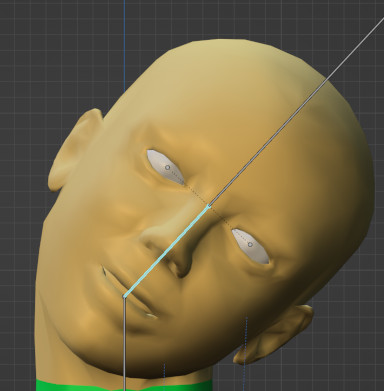The image size is (384, 391).
Task: Select the vertical gray neck bone below the mouth
Action: [124, 344]
